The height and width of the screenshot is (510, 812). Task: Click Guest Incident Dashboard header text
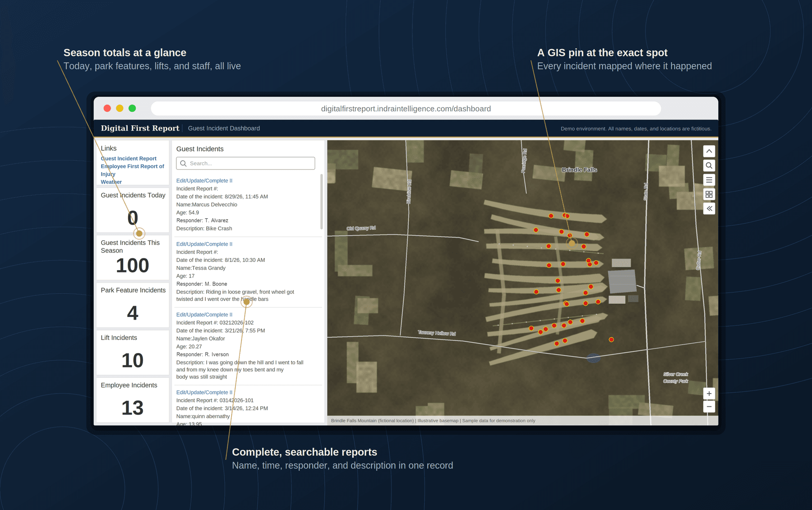pyautogui.click(x=224, y=129)
